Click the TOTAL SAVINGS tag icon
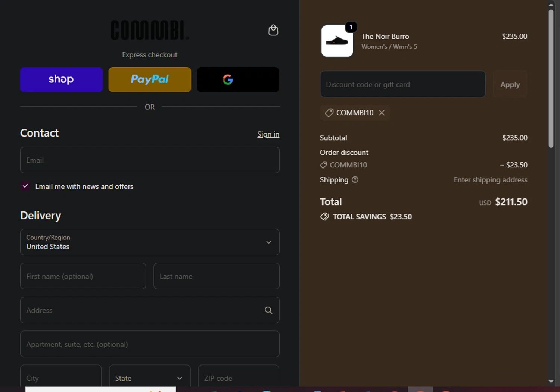560x392 pixels. pos(324,217)
